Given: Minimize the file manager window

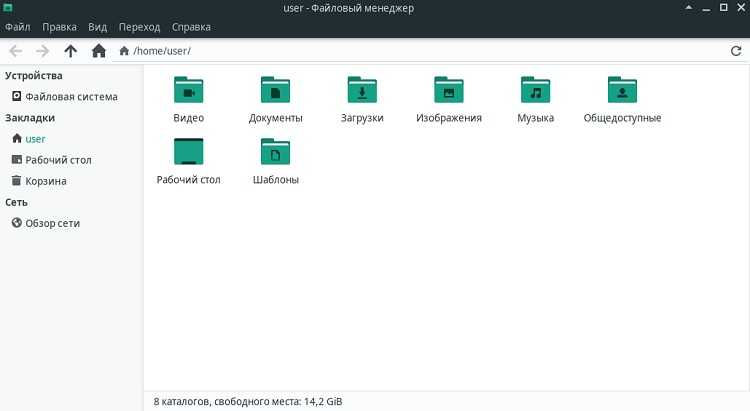Looking at the screenshot, I should point(706,8).
